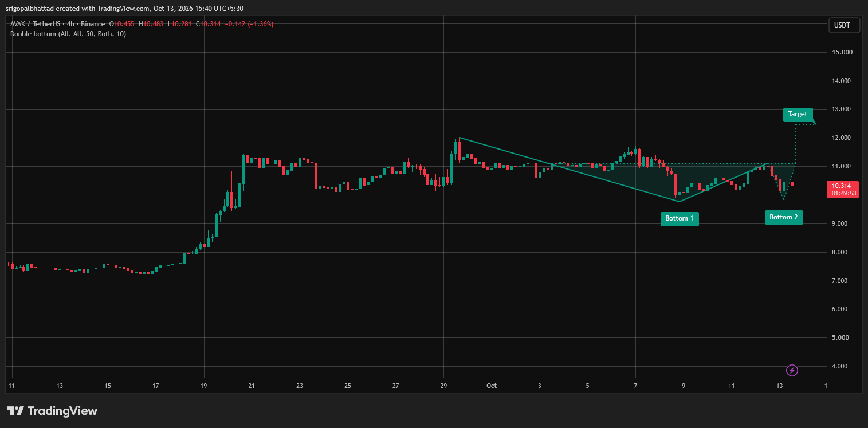The height and width of the screenshot is (428, 868).
Task: Click the purple lightning bolt icon
Action: point(792,370)
